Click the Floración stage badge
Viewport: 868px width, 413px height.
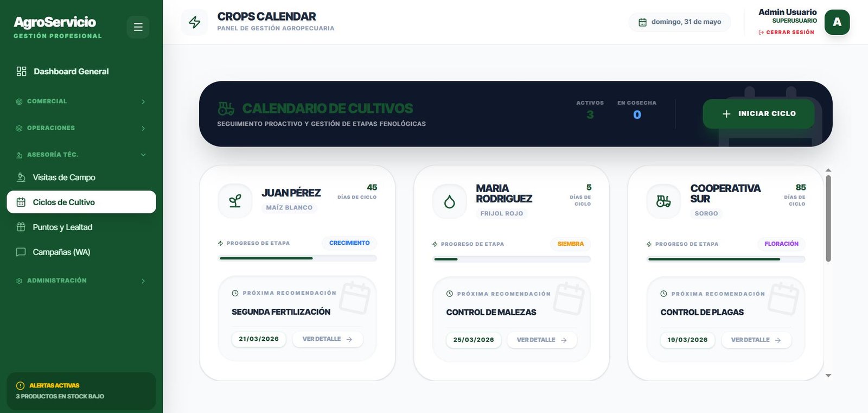click(782, 244)
